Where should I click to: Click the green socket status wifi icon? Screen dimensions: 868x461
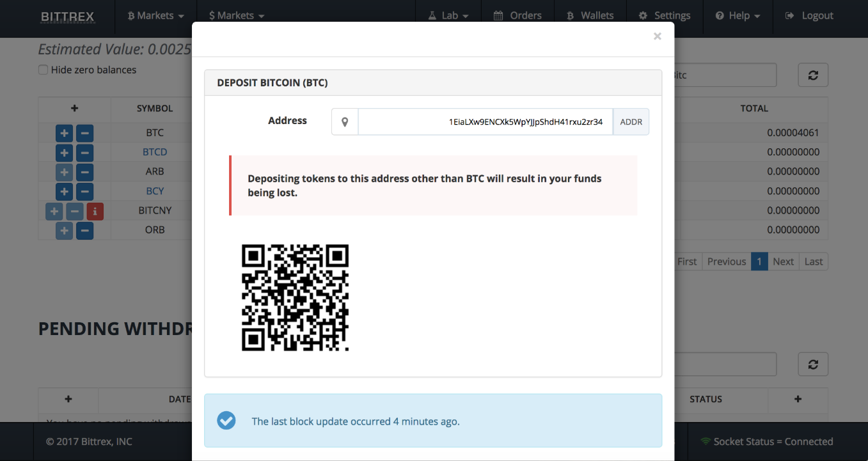click(706, 441)
